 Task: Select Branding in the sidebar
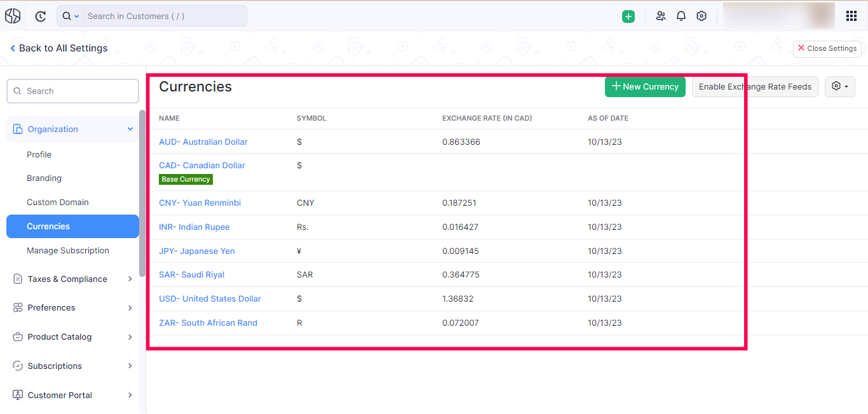click(x=44, y=178)
